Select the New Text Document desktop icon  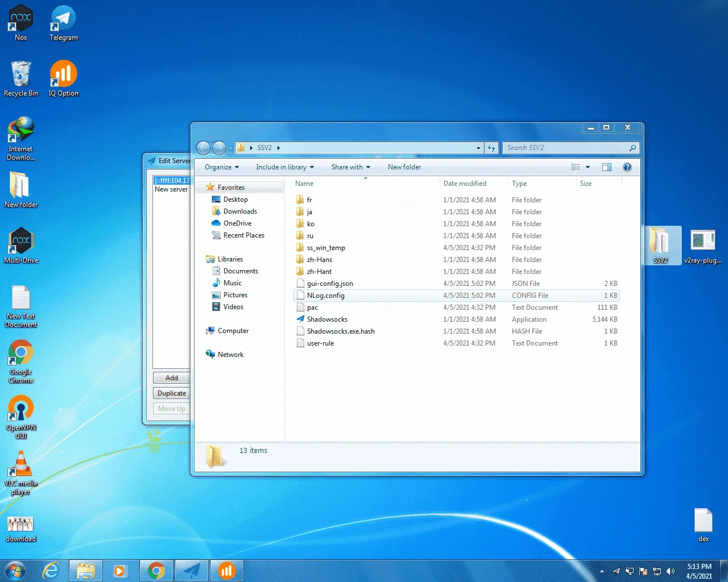pyautogui.click(x=21, y=306)
